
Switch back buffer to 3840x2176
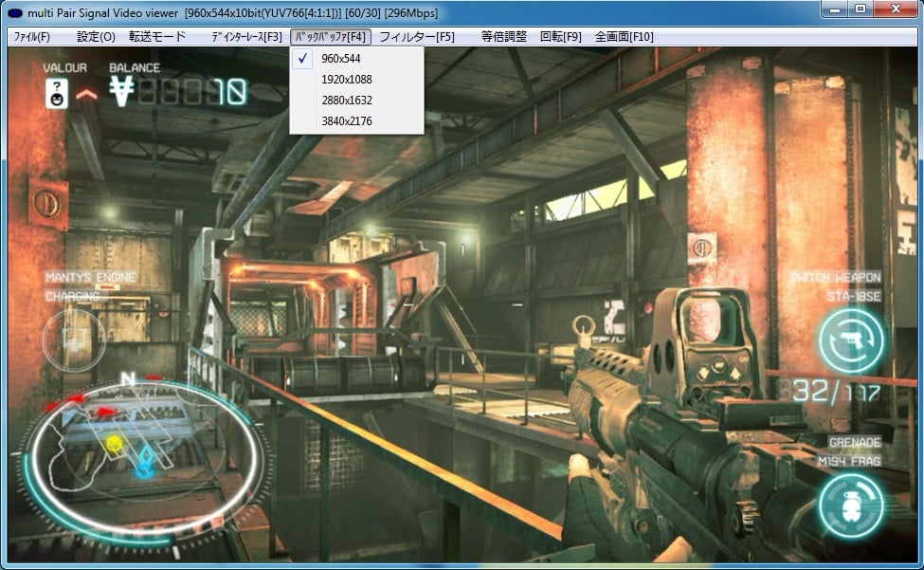347,121
